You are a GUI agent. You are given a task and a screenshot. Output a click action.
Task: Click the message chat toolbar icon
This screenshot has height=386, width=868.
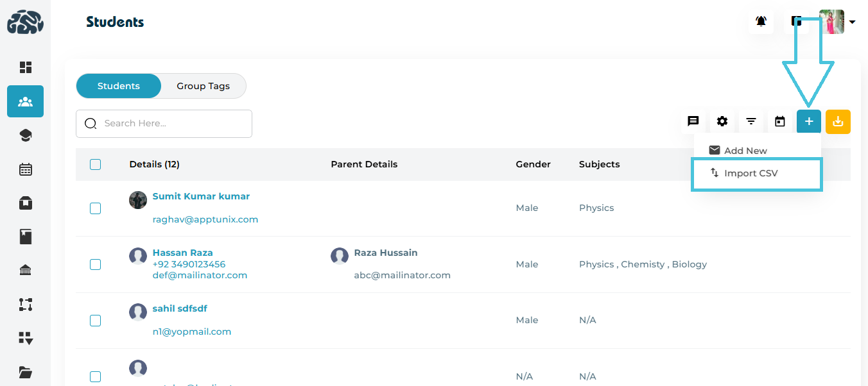[x=693, y=121]
